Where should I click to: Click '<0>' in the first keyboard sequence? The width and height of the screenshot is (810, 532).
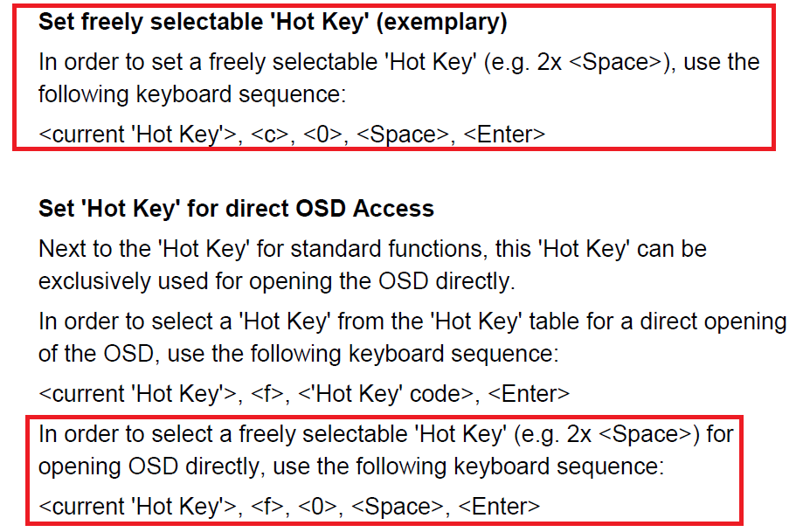[x=322, y=135]
